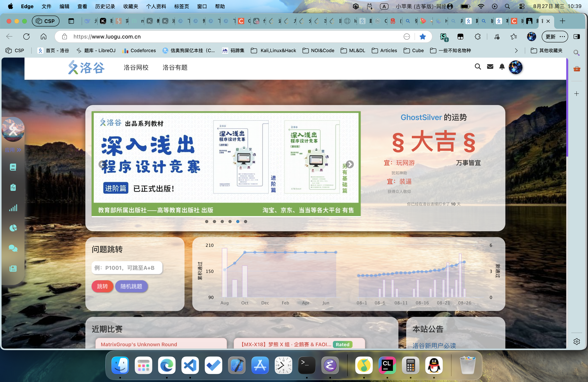Click the problem ID jump input field
The height and width of the screenshot is (382, 588).
coord(127,268)
